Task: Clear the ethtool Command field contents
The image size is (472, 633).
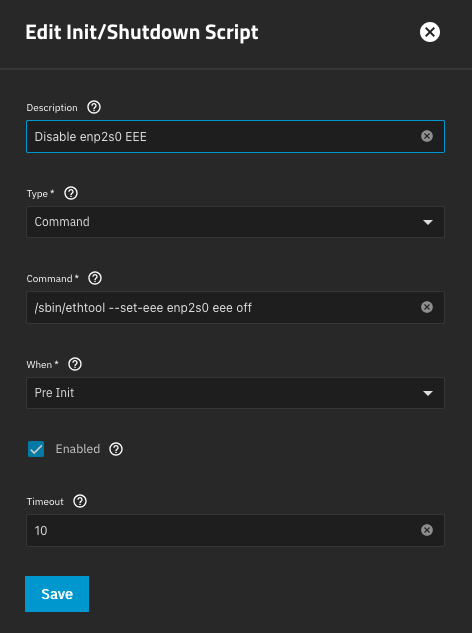Action: (x=427, y=307)
